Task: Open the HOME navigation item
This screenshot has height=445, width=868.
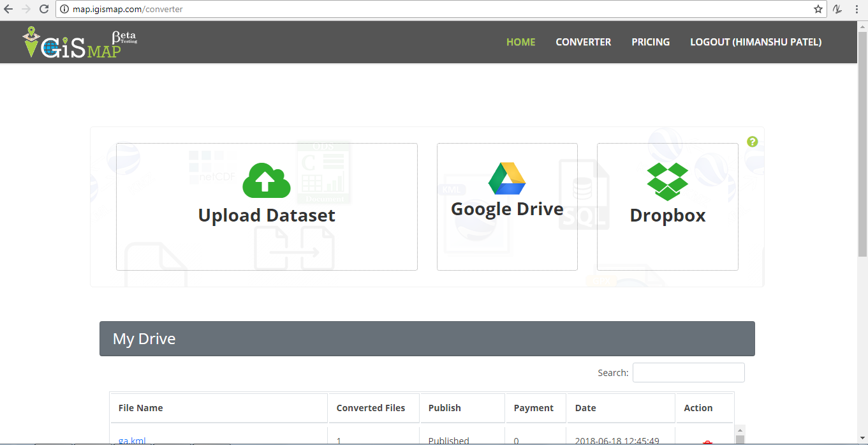Action: coord(520,42)
